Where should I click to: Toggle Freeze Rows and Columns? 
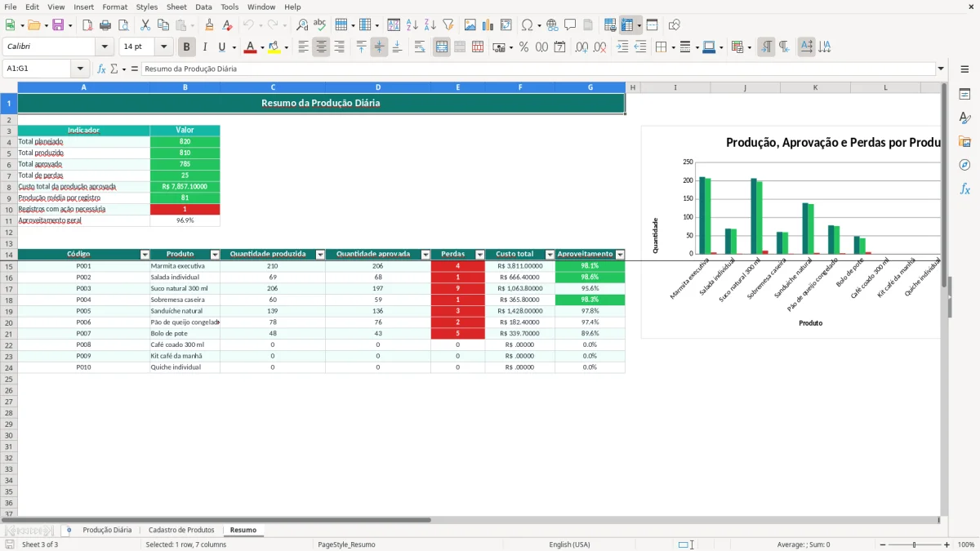pos(627,25)
